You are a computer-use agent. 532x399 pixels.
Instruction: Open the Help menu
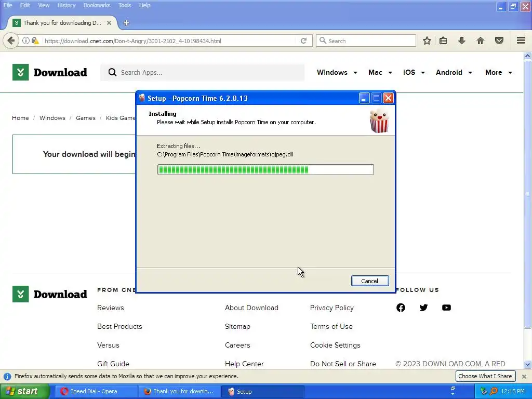pyautogui.click(x=144, y=5)
